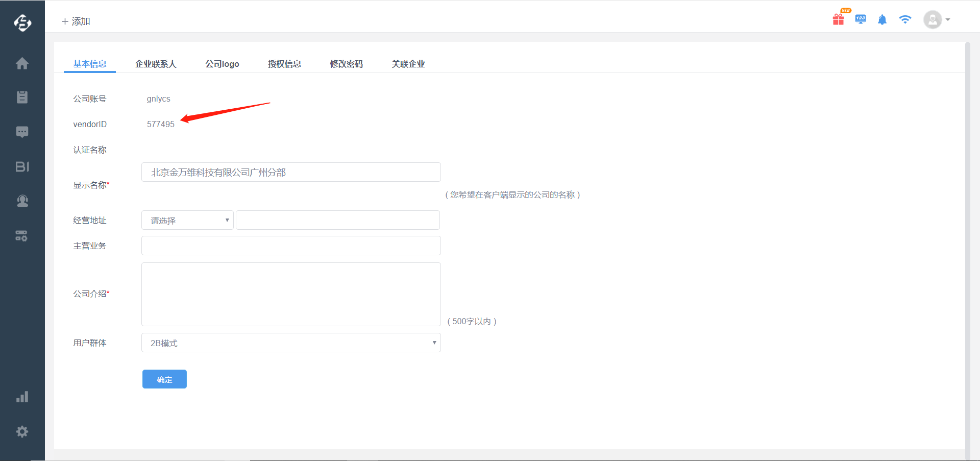Click the blue wifi signal icon
Image resolution: width=980 pixels, height=461 pixels.
[x=905, y=20]
